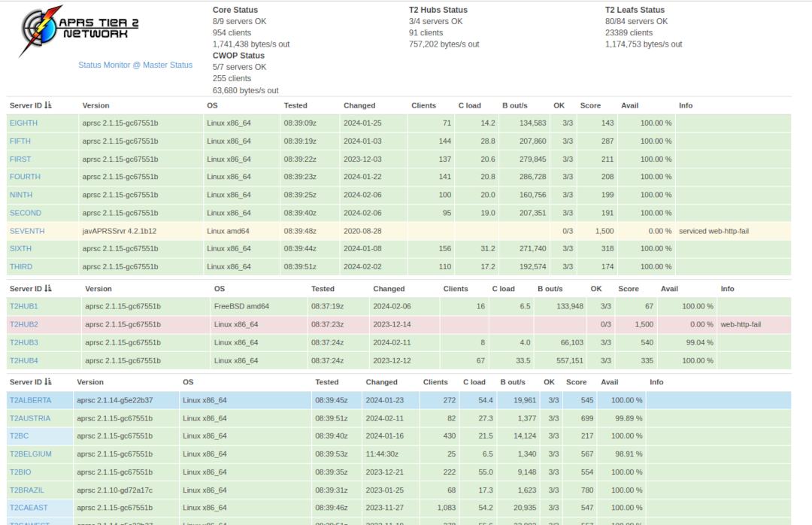Sort core table by Server ID icon
This screenshot has width=812, height=525.
point(48,105)
